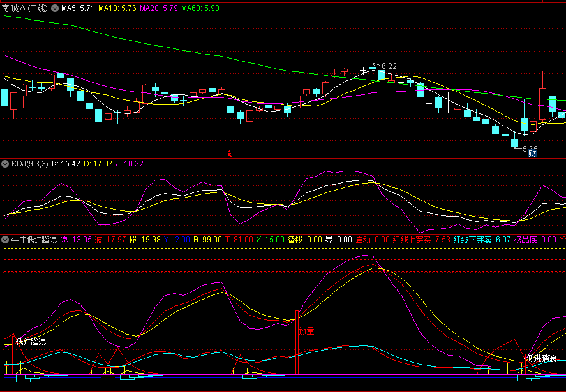
Task: Click the right 低进踏浪 signal label
Action: pyautogui.click(x=542, y=358)
